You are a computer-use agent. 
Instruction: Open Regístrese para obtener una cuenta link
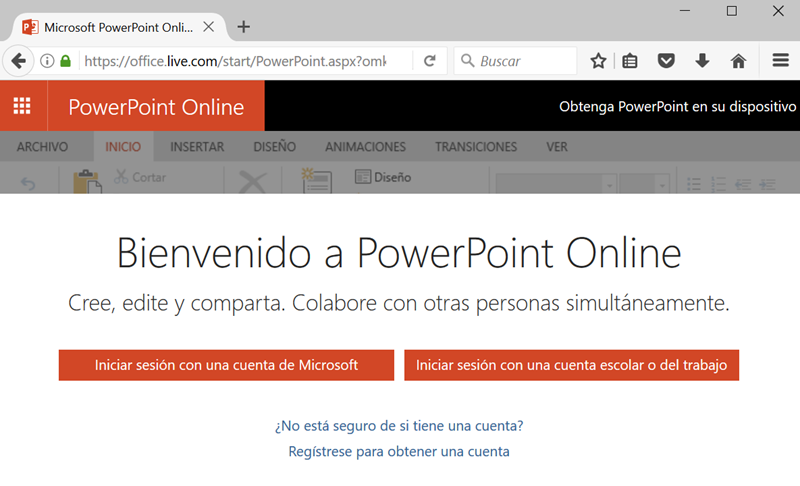click(399, 452)
